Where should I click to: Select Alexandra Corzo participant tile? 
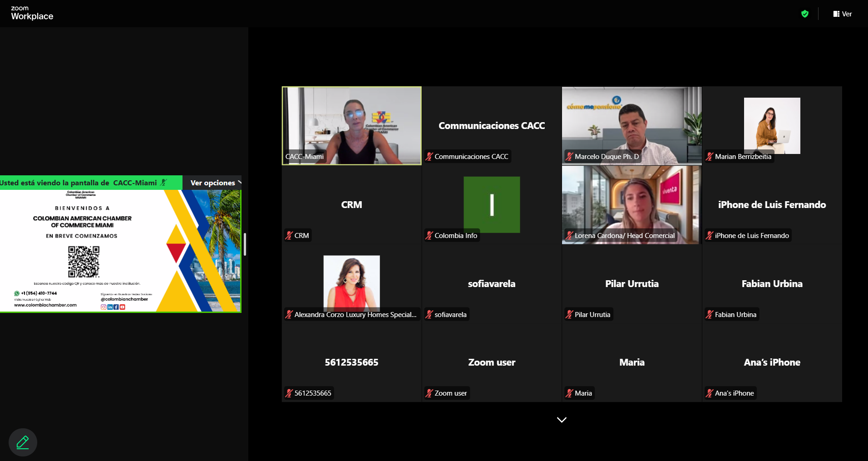pyautogui.click(x=351, y=284)
